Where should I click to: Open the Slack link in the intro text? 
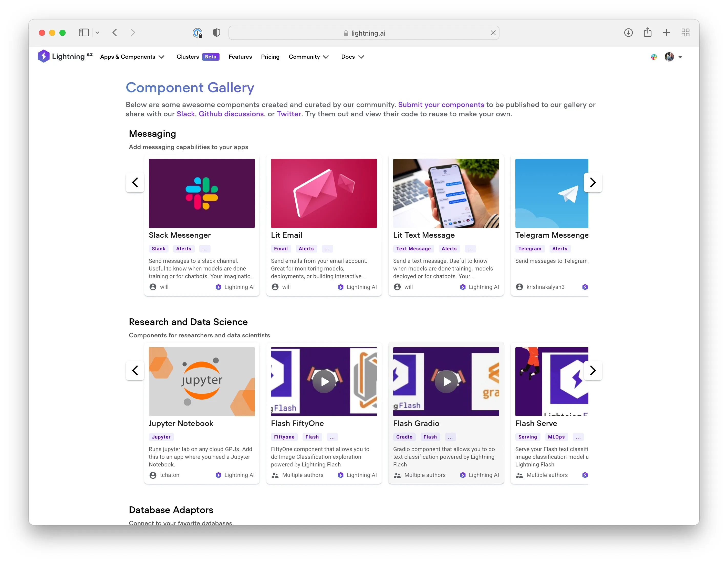186,114
